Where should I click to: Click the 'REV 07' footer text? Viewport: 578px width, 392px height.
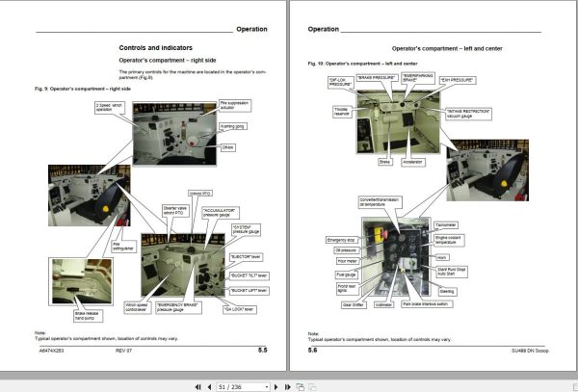point(123,351)
